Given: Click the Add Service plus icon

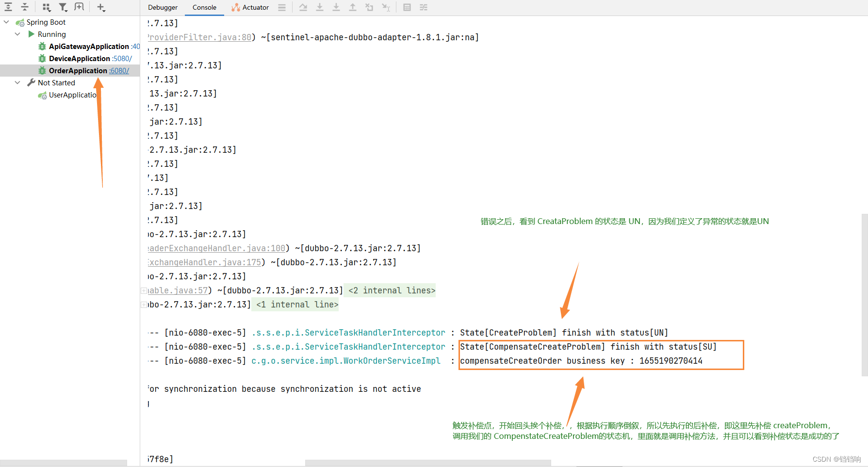Looking at the screenshot, I should [x=101, y=7].
